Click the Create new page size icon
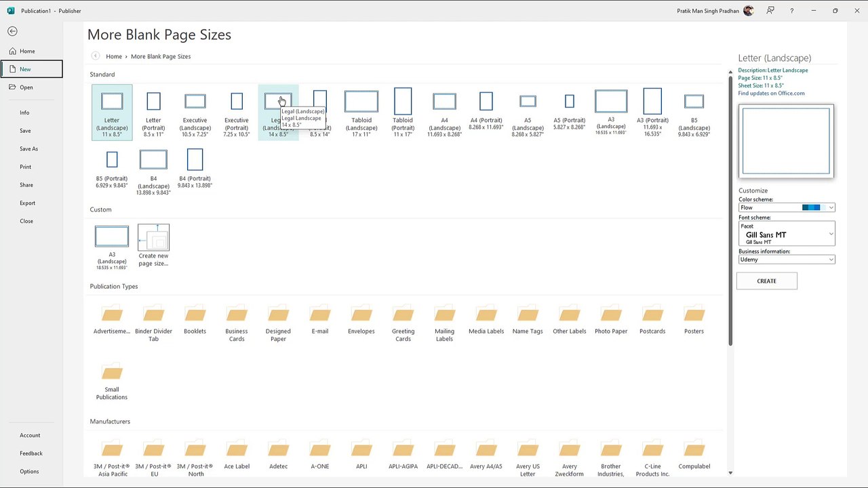868x488 pixels. [153, 238]
